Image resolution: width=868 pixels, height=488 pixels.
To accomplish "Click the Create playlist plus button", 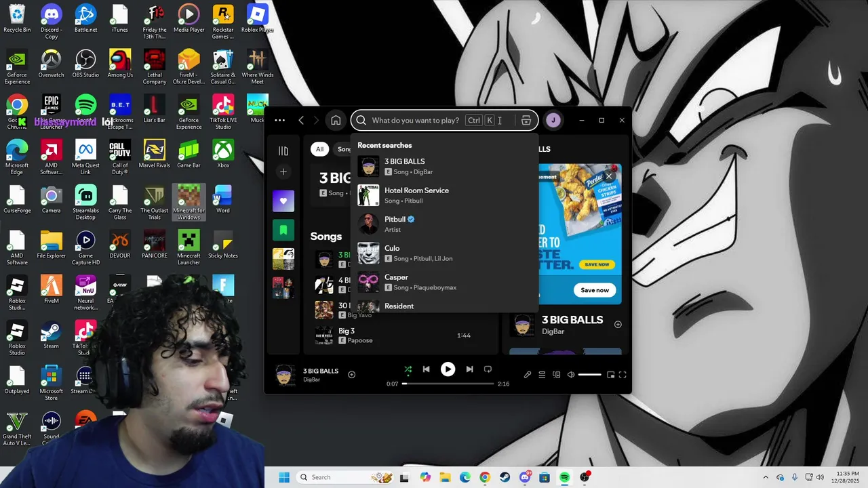I will coord(283,171).
